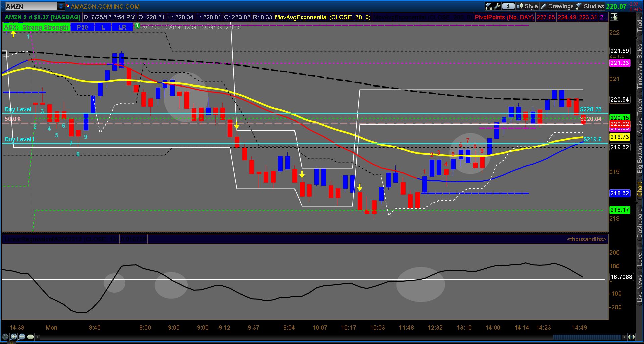Open the Big Buttons side tab

click(640, 158)
